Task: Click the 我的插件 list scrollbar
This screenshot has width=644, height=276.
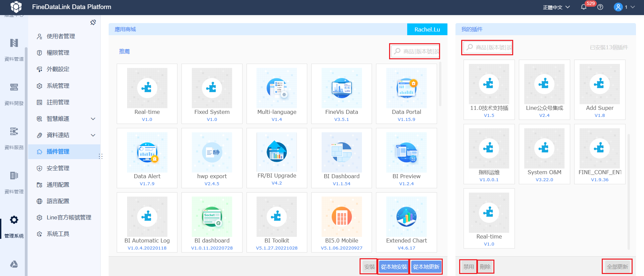Action: [x=629, y=191]
